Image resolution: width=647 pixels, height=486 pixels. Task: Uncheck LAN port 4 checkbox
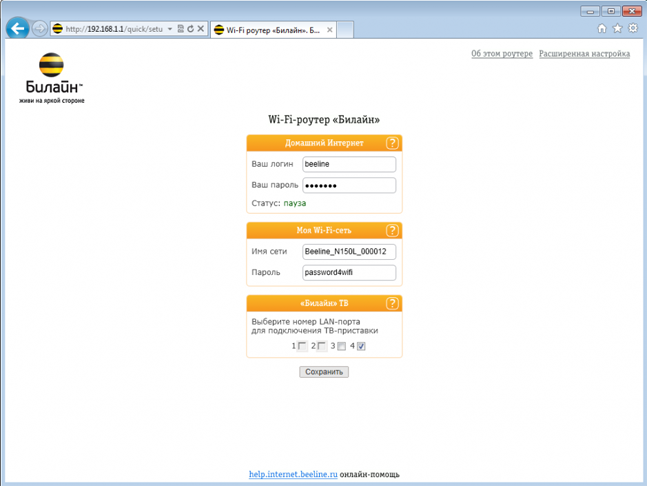(361, 347)
